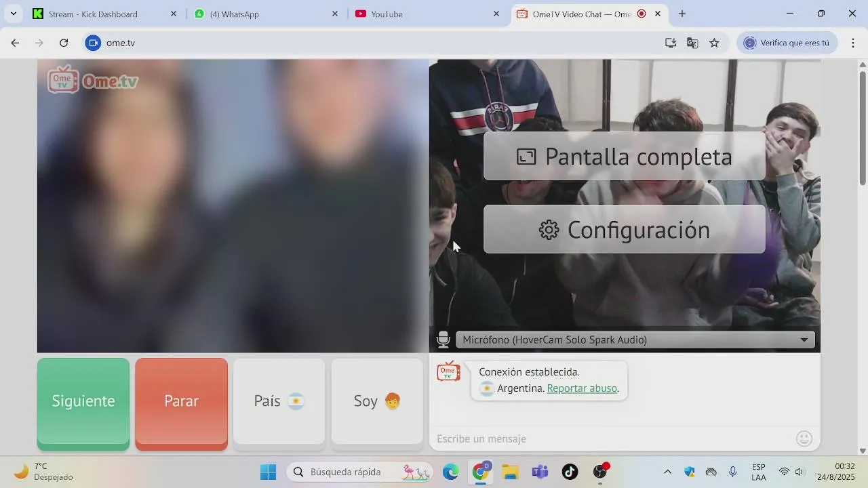Click the Búsqueda rápida search box

(x=360, y=472)
